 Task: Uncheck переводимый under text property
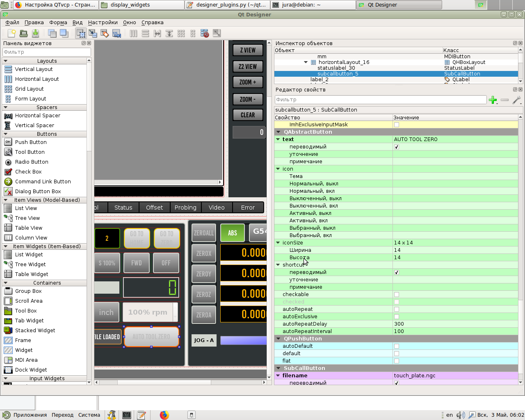pyautogui.click(x=397, y=147)
